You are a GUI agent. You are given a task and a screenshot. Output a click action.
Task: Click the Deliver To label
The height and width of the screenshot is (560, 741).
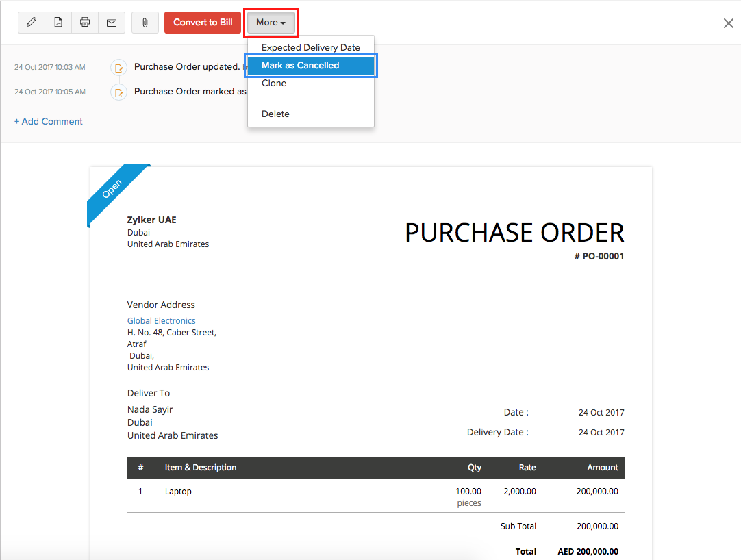coord(149,393)
